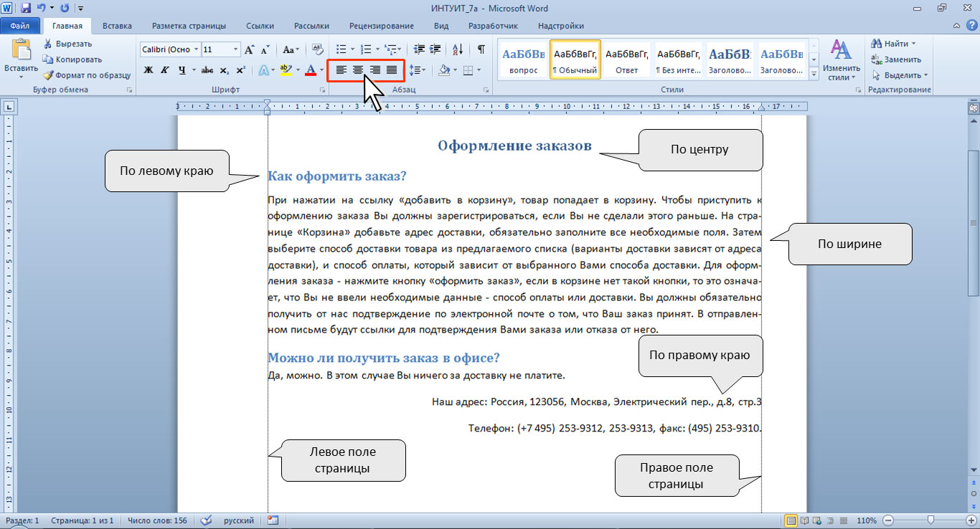Decrease font size with shrink-font icon

click(265, 49)
